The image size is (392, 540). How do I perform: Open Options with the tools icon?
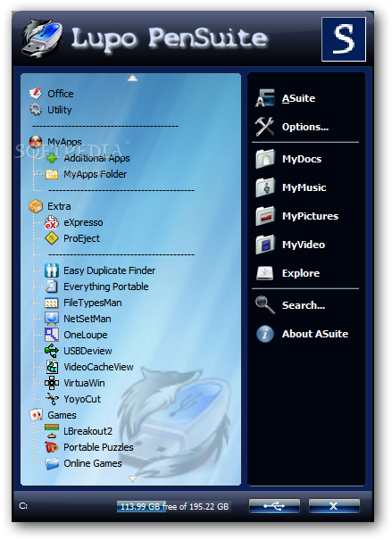(264, 127)
